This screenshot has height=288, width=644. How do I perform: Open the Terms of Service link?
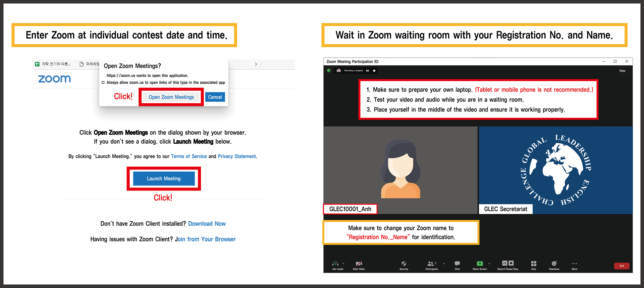click(189, 156)
